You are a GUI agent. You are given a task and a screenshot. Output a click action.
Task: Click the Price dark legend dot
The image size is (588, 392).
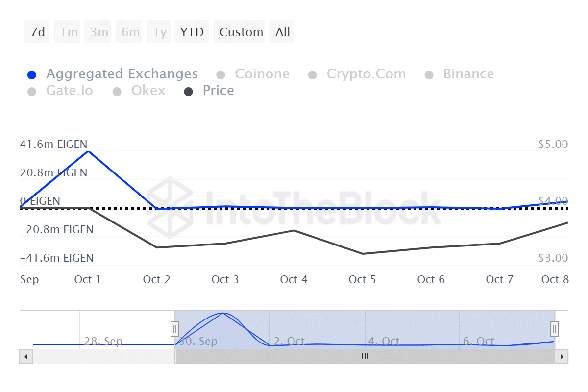click(189, 91)
